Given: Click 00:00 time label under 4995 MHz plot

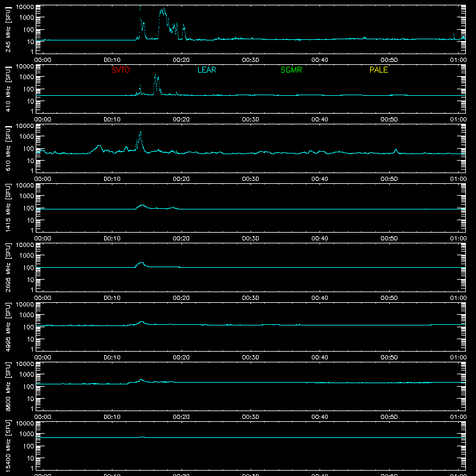Looking at the screenshot, I should point(43,358).
